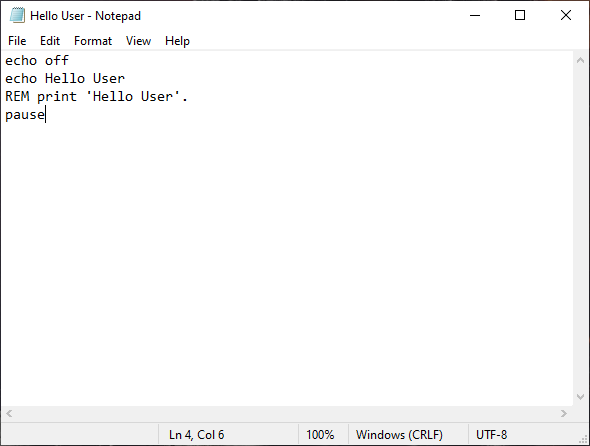Screen dimensions: 590x446
Task: Click the horizontal scrollbar left arrow
Action: click(x=9, y=414)
